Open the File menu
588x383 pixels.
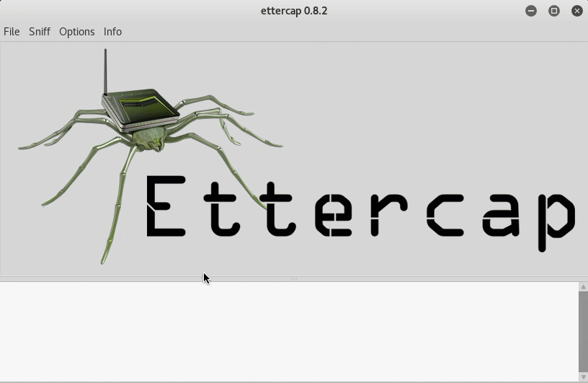coord(12,32)
